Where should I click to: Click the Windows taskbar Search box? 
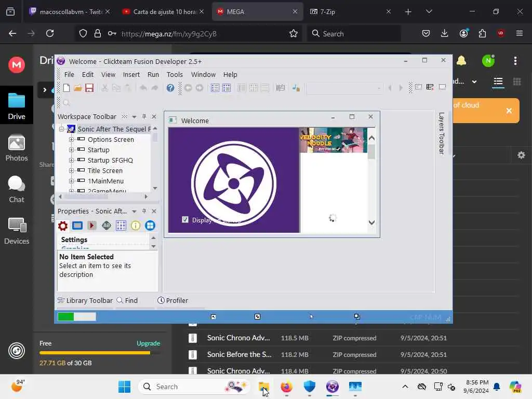194,387
